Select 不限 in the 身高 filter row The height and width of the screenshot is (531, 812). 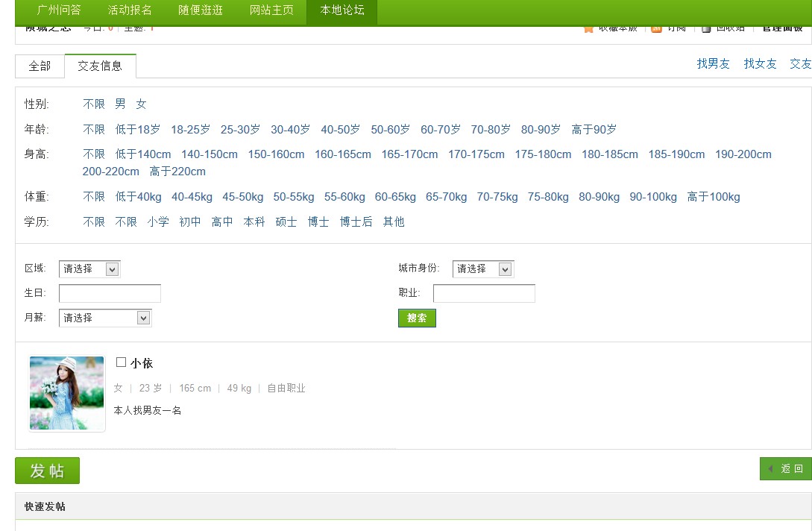click(x=94, y=154)
